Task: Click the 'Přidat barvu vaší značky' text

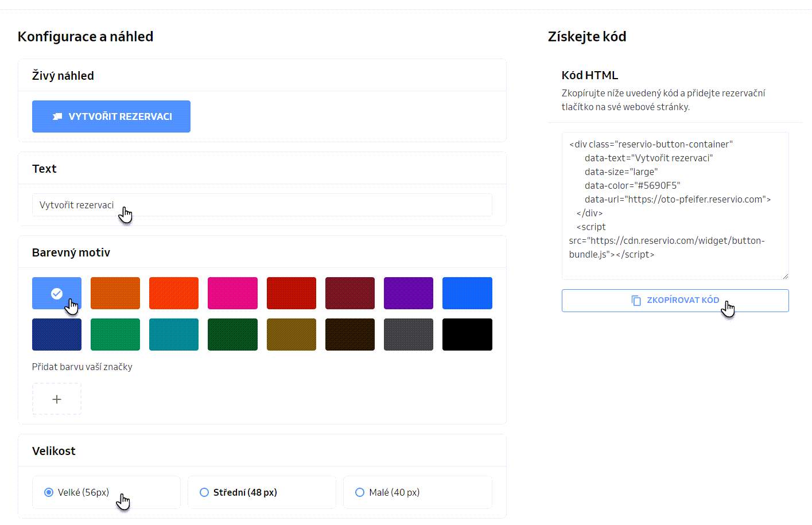Action: (x=82, y=367)
